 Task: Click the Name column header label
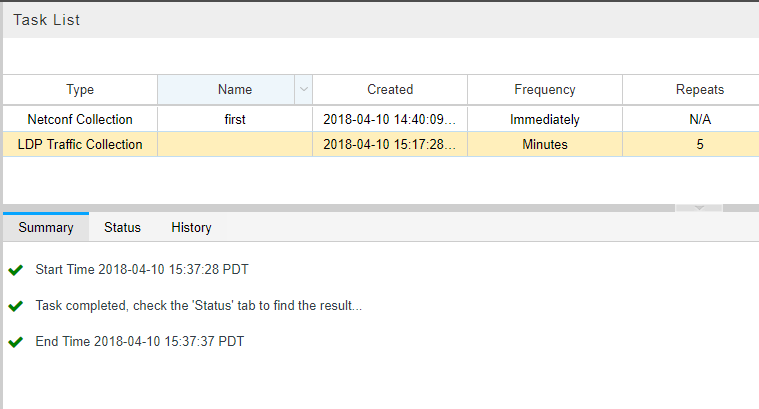[x=235, y=89]
